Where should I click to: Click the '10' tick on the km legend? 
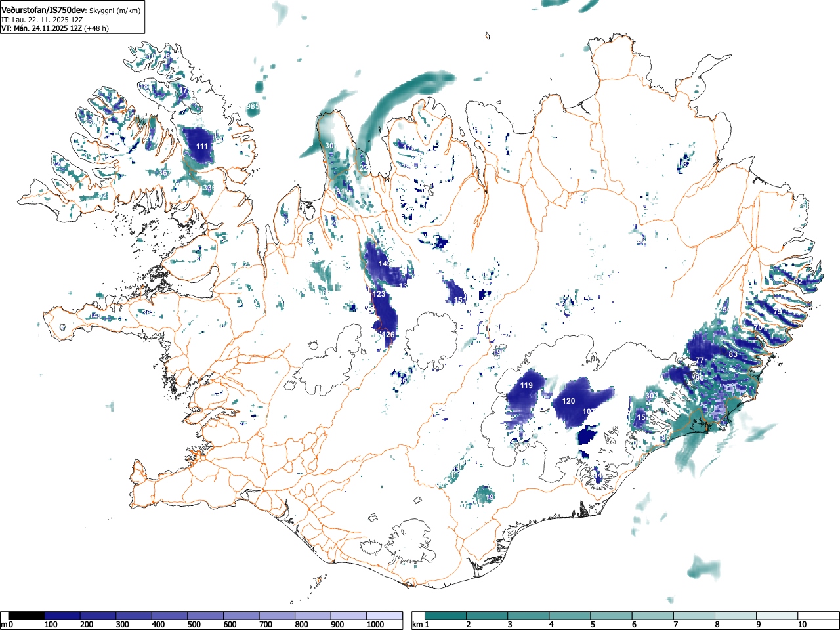pos(801,625)
